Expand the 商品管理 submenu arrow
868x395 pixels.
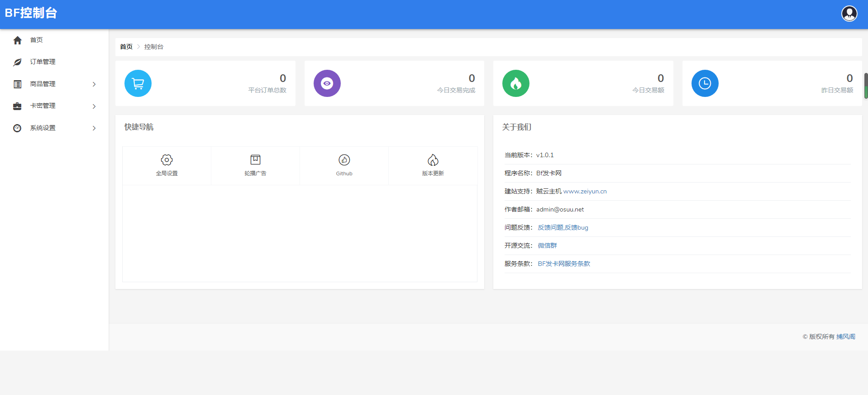pyautogui.click(x=94, y=84)
